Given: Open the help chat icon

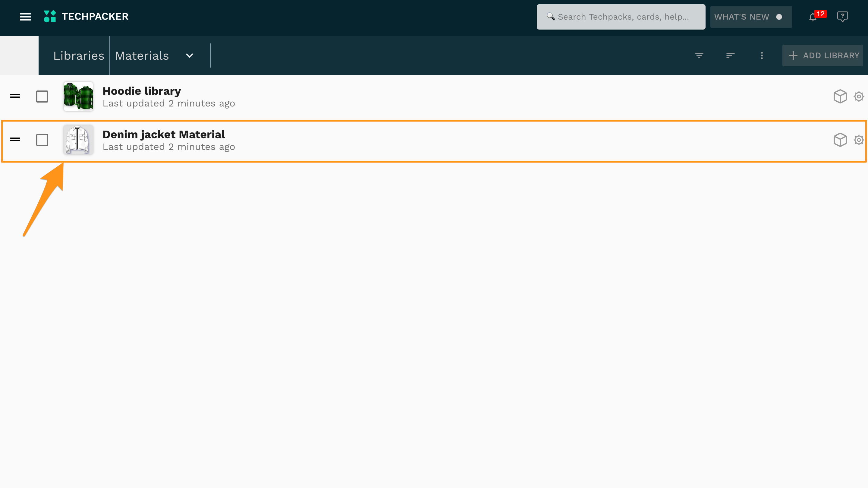Looking at the screenshot, I should 842,17.
